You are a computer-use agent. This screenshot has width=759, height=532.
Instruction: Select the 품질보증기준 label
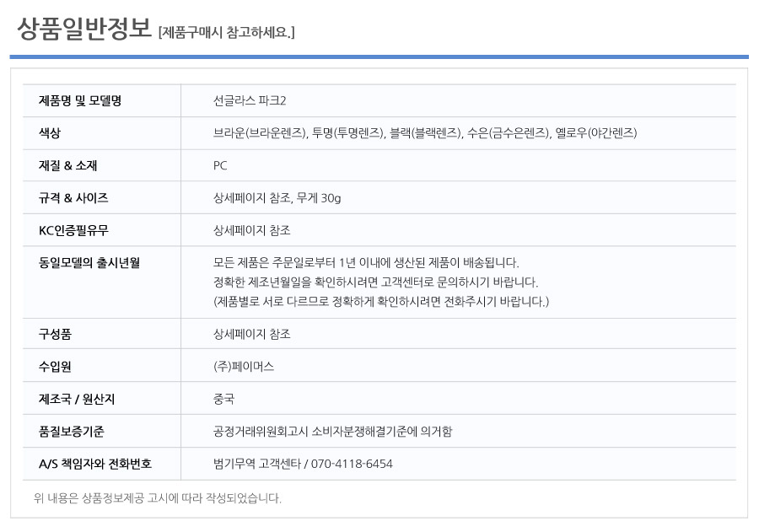(71, 432)
